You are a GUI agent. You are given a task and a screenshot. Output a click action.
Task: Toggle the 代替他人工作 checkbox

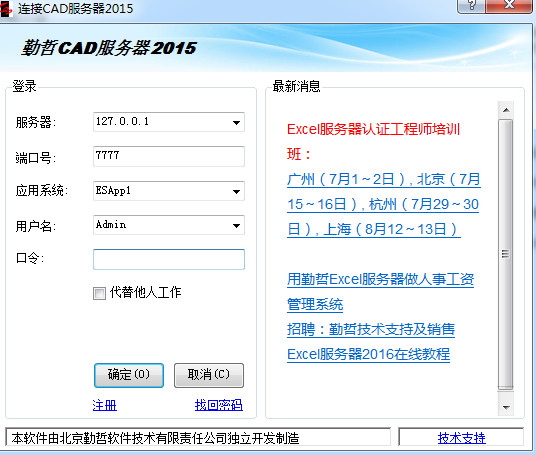(x=99, y=293)
